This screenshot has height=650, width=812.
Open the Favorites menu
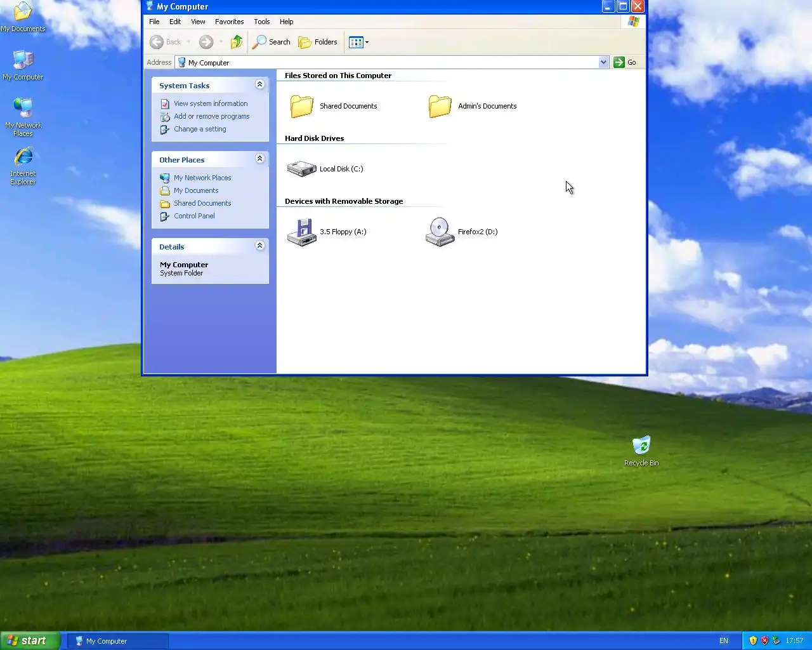pos(229,22)
